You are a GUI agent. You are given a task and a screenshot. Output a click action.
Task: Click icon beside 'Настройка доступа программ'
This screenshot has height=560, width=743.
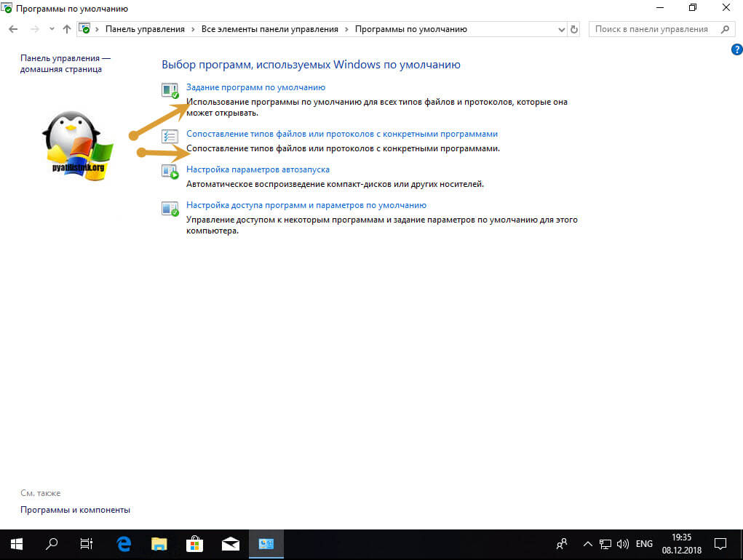[170, 208]
